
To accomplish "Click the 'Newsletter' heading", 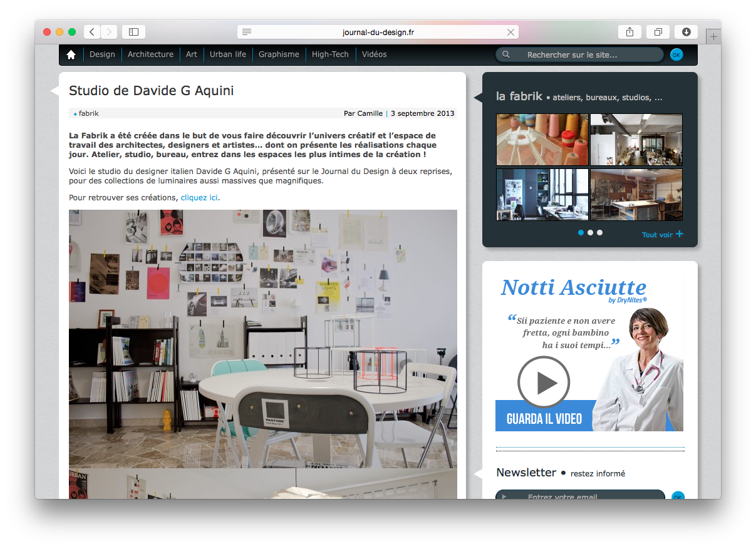I will [526, 473].
